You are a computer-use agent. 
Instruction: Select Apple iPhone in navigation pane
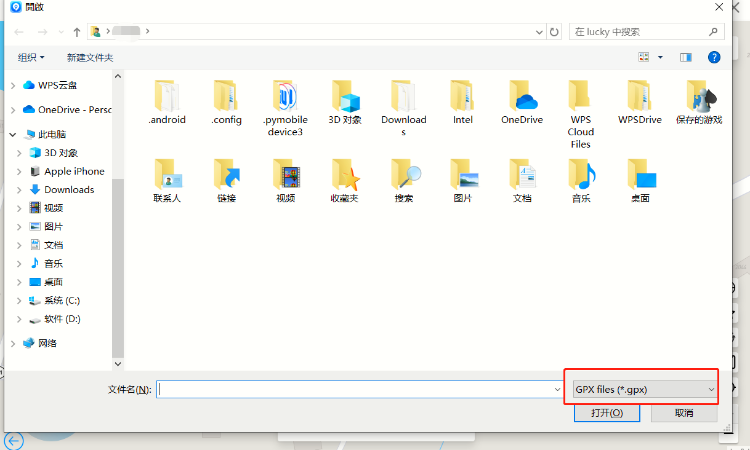[66, 171]
